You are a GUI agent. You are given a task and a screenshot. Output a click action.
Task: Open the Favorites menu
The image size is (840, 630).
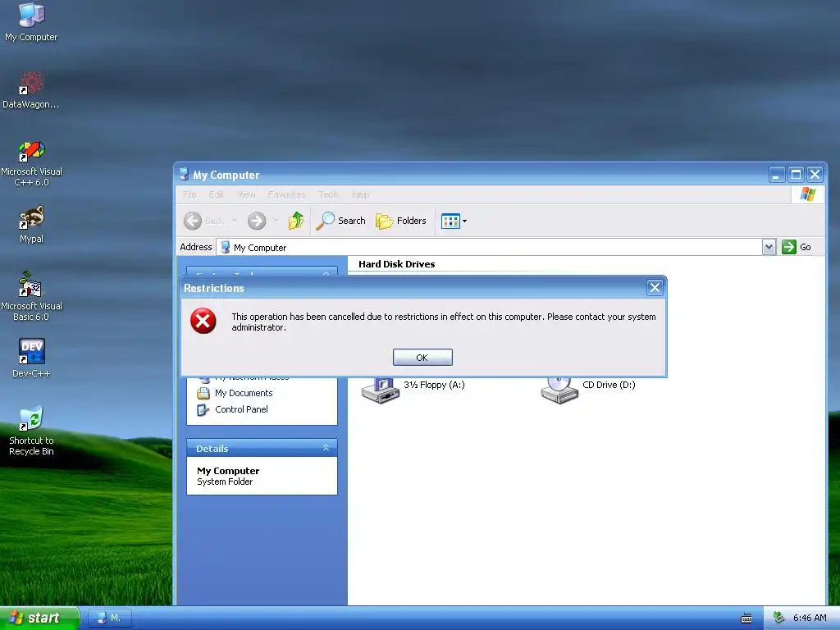coord(286,194)
